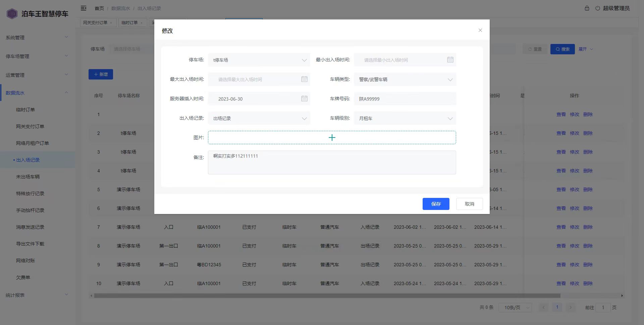Click the 泊车王智慧停车 logo icon
The image size is (644, 325).
(x=12, y=14)
